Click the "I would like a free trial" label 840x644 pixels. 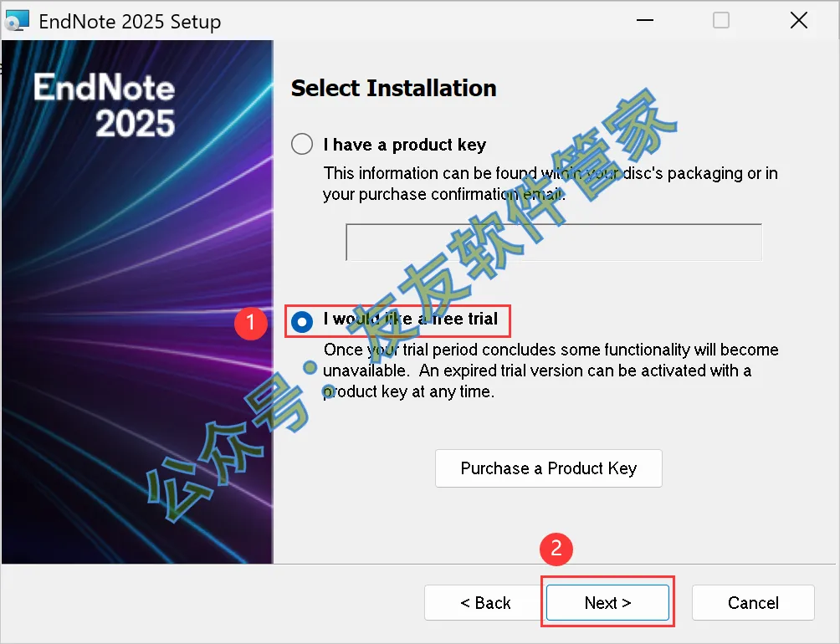(410, 319)
